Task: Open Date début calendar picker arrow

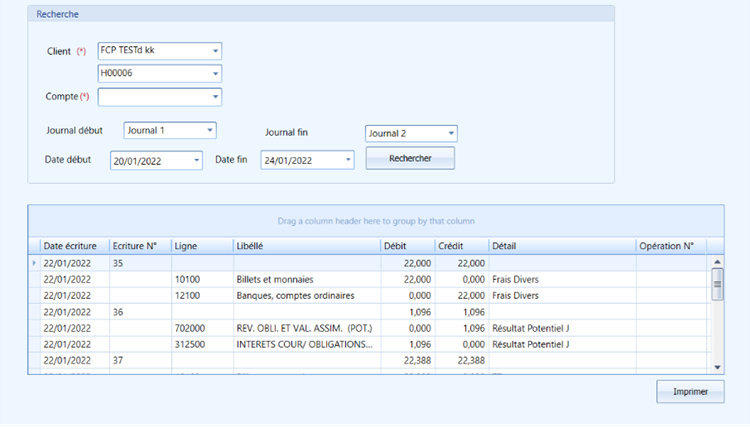Action: tap(196, 160)
